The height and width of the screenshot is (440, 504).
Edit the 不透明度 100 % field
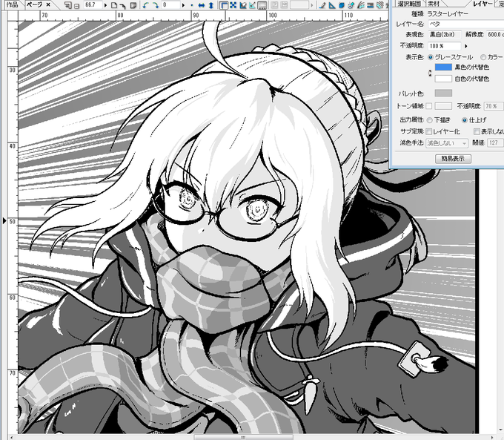click(x=445, y=46)
